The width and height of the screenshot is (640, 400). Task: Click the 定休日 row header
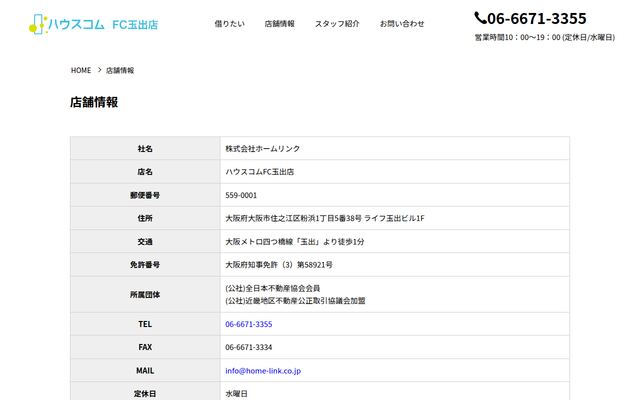[x=145, y=393]
